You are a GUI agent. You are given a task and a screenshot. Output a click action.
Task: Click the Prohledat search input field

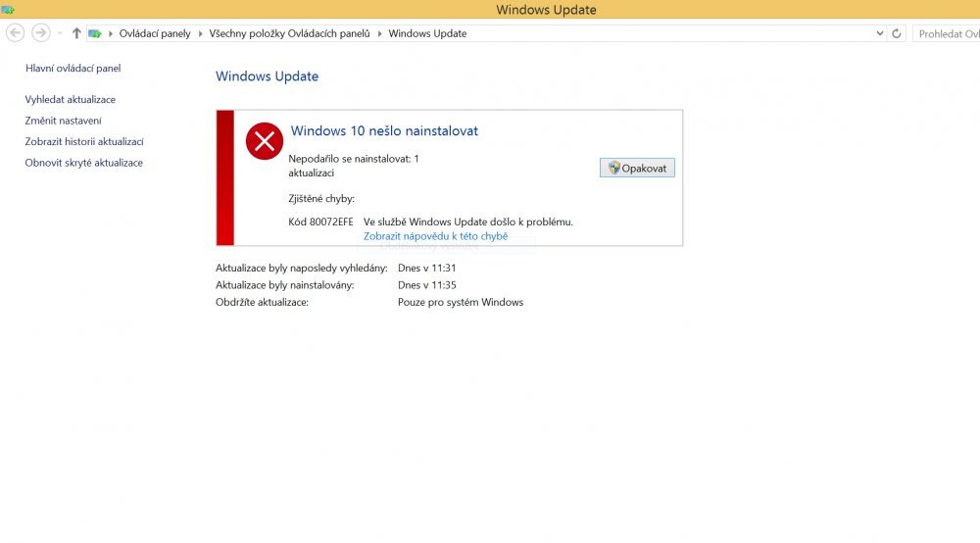pyautogui.click(x=947, y=33)
